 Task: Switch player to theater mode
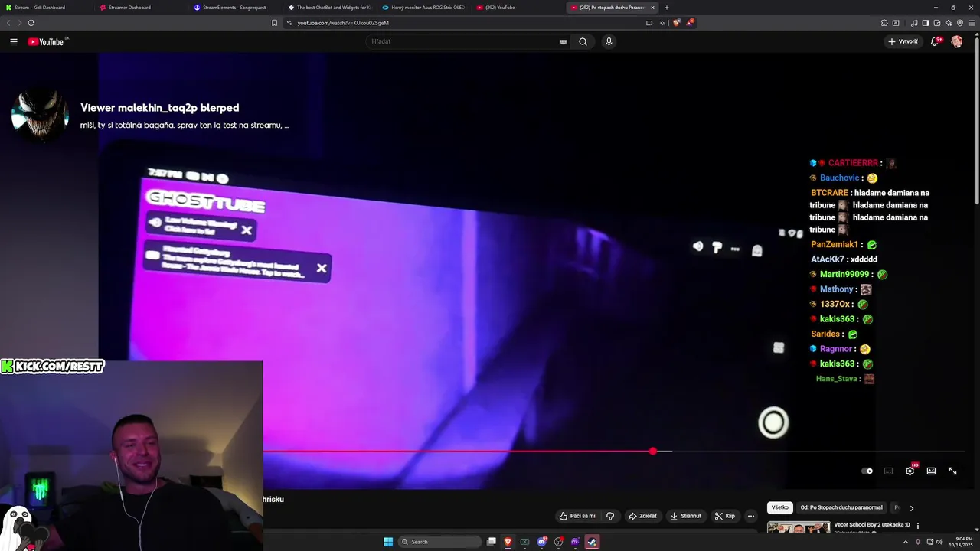click(931, 471)
